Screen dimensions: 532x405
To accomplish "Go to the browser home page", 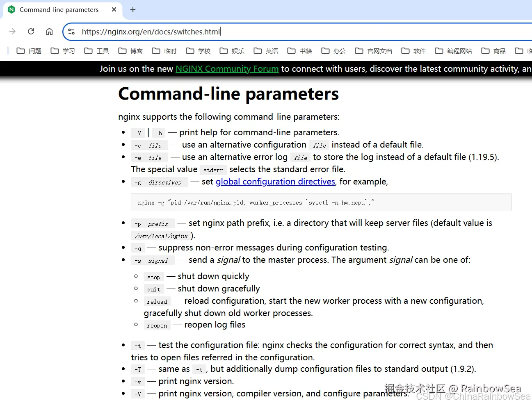I will click(x=50, y=32).
